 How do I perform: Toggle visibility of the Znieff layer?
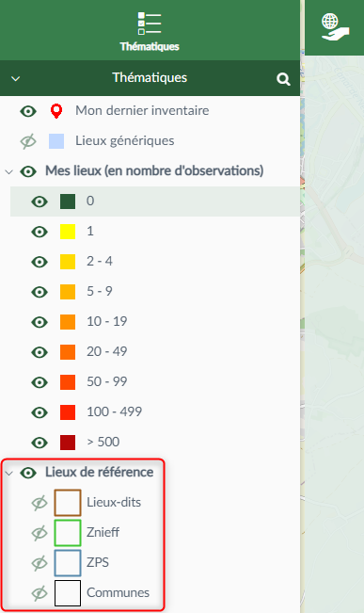click(40, 533)
